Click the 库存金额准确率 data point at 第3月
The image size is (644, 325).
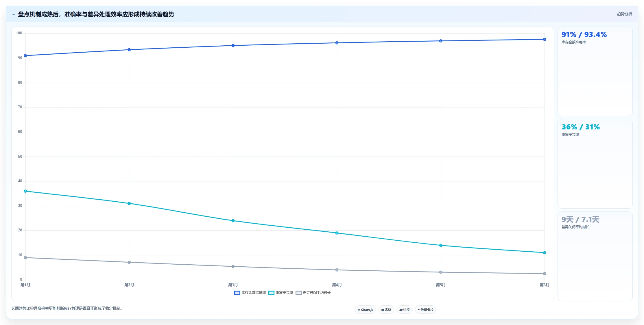pos(233,46)
